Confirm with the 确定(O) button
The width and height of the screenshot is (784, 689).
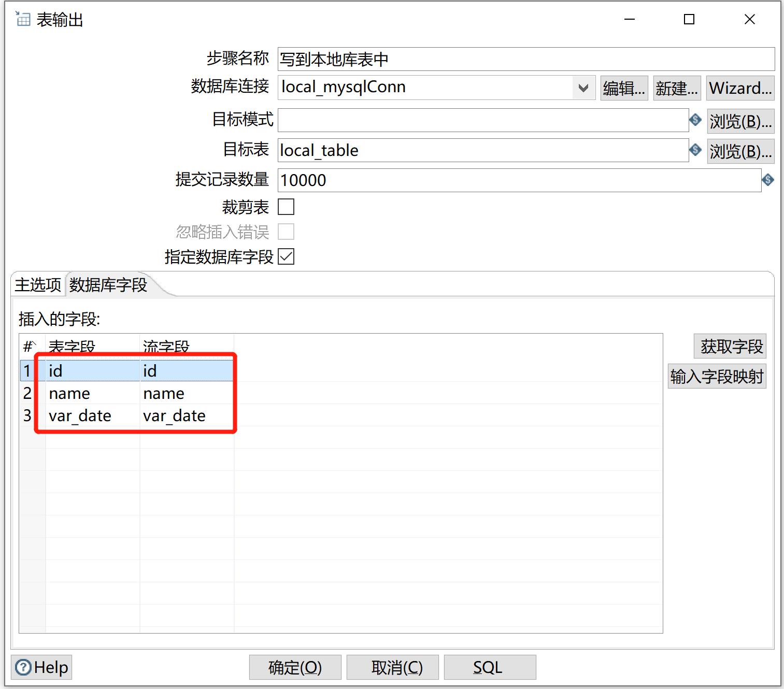click(x=295, y=667)
